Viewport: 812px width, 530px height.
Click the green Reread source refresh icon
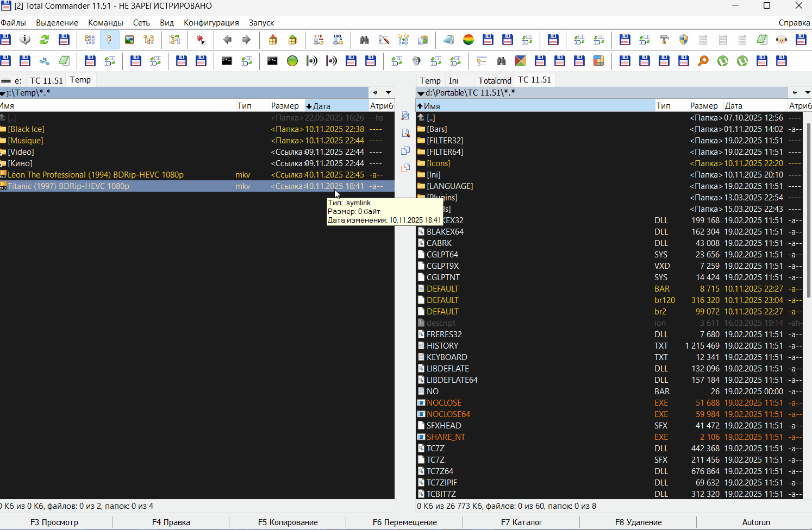(45, 40)
